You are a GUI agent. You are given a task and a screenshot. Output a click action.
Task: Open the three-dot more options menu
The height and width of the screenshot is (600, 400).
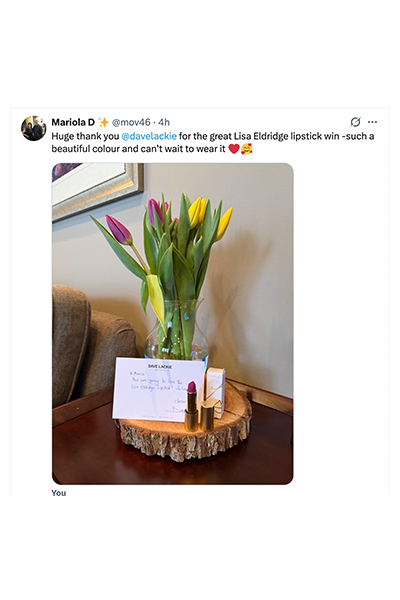(372, 122)
